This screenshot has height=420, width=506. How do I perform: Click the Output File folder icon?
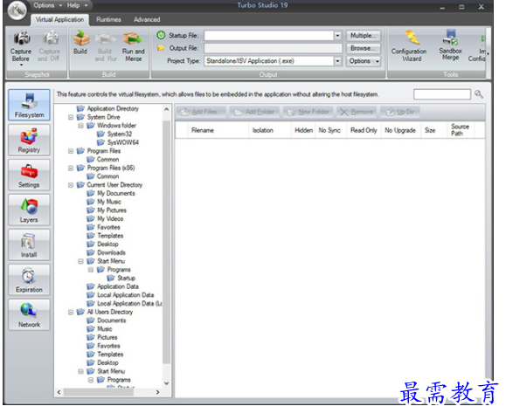pyautogui.click(x=161, y=48)
